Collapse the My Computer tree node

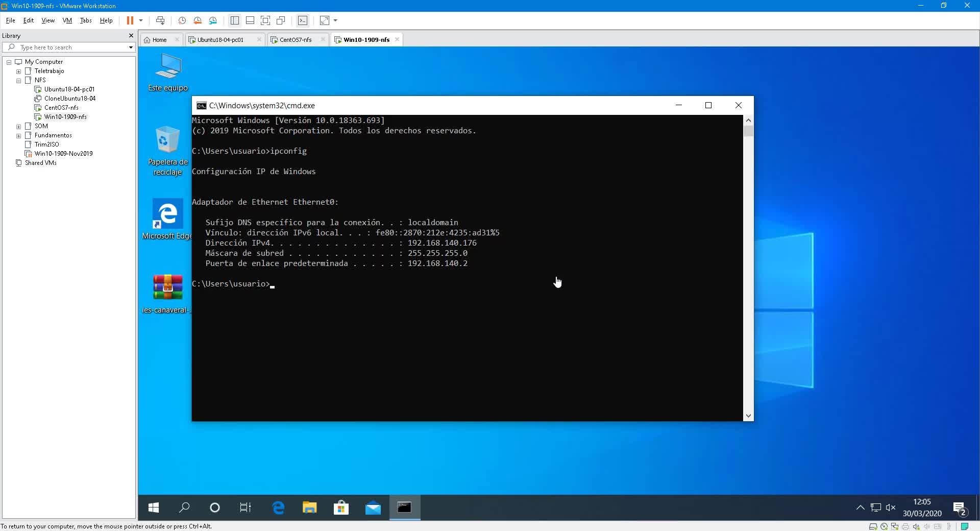[9, 62]
